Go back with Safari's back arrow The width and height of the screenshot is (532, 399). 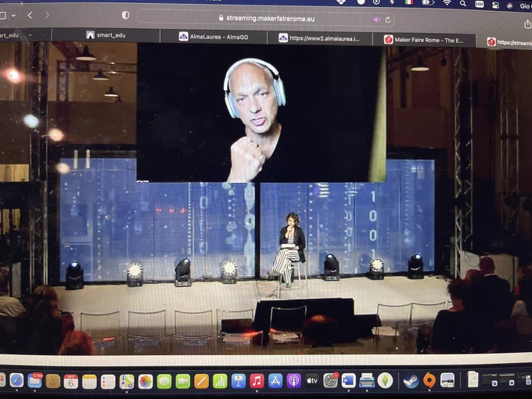(x=30, y=15)
